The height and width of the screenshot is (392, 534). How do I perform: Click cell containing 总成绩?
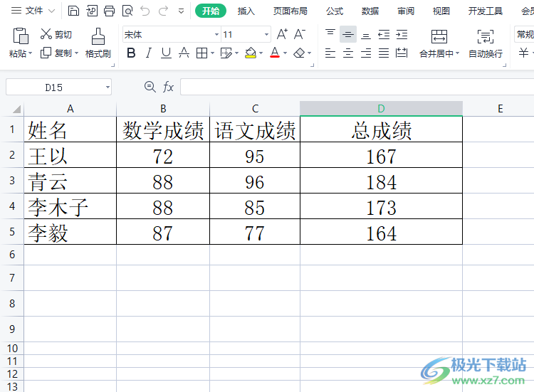click(381, 129)
